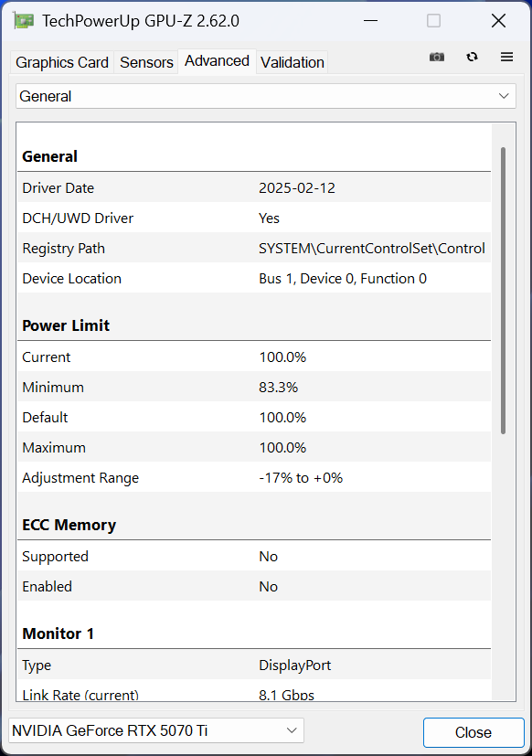Open the hamburger menu icon

click(x=506, y=57)
